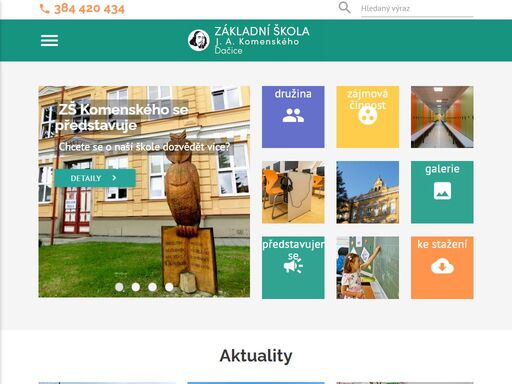Click the phone icon next to 384 420 434
Image resolution: width=512 pixels, height=384 pixels.
click(44, 9)
